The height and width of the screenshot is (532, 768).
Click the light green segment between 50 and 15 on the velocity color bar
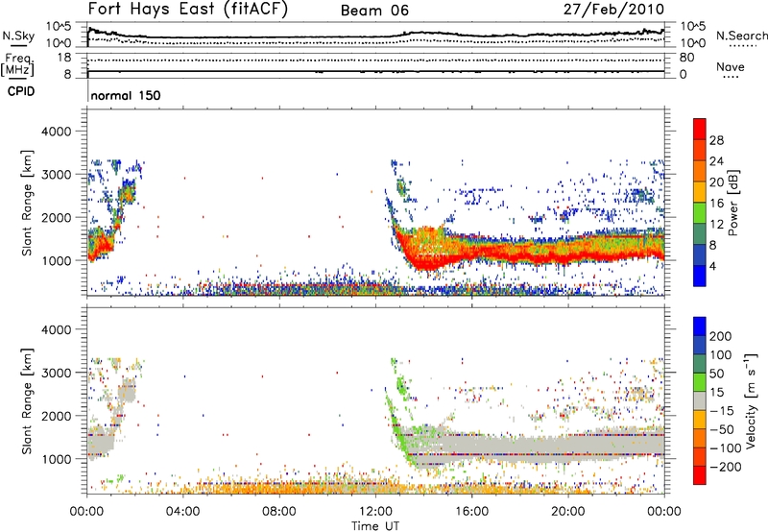pos(700,382)
